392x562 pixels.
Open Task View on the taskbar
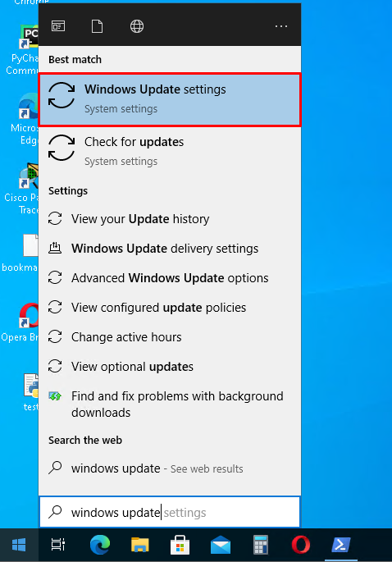click(x=58, y=545)
